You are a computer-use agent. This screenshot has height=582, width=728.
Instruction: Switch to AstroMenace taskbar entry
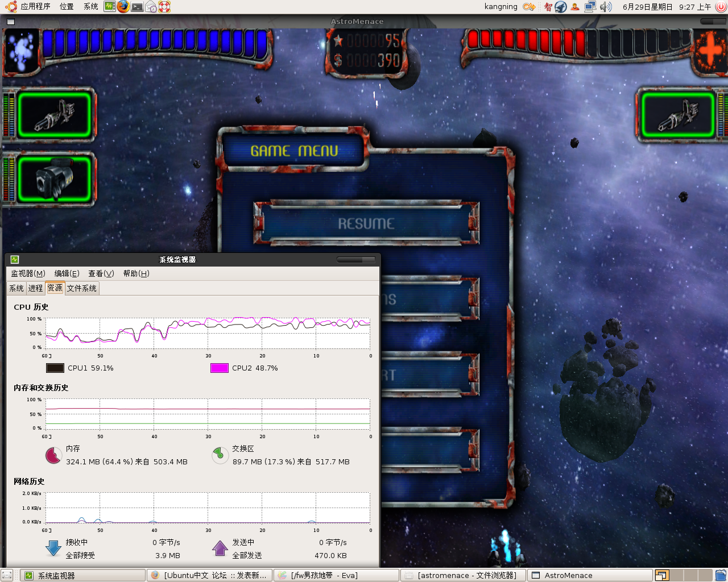point(590,575)
